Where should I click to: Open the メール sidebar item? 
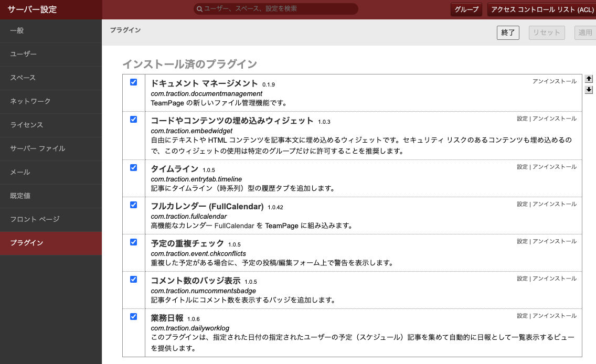20,172
